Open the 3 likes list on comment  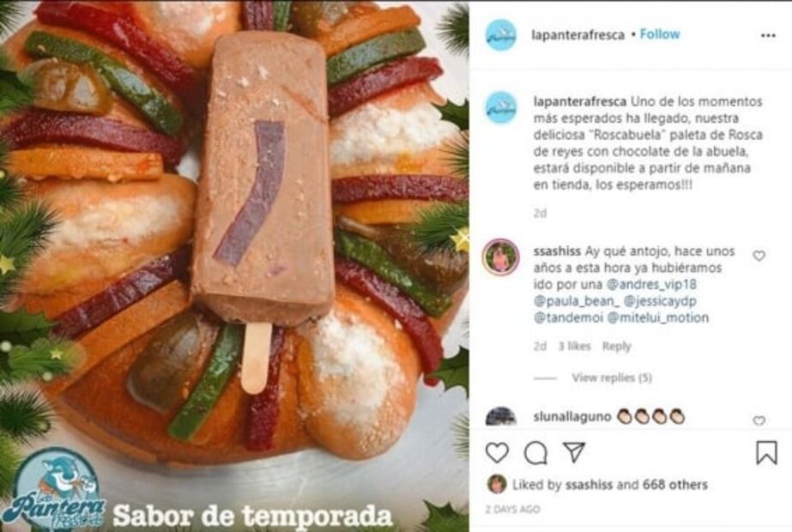(x=574, y=347)
